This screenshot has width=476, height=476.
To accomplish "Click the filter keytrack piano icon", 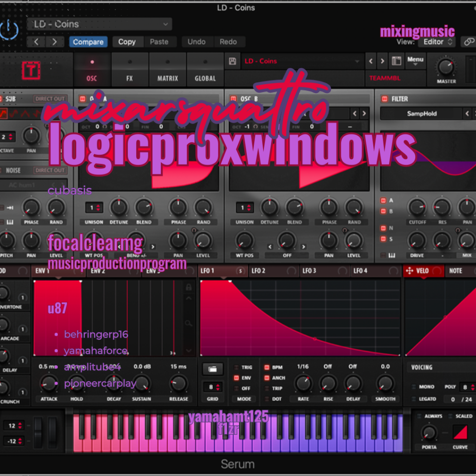I will (392, 255).
